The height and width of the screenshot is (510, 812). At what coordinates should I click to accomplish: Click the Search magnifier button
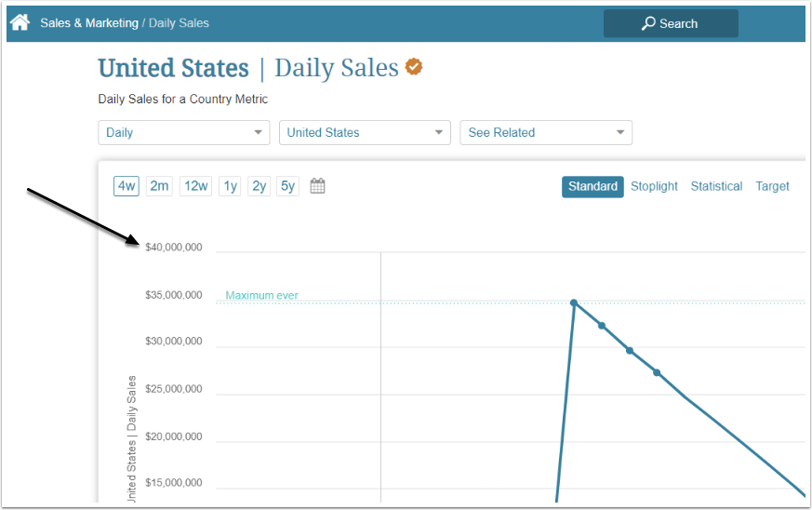(670, 23)
